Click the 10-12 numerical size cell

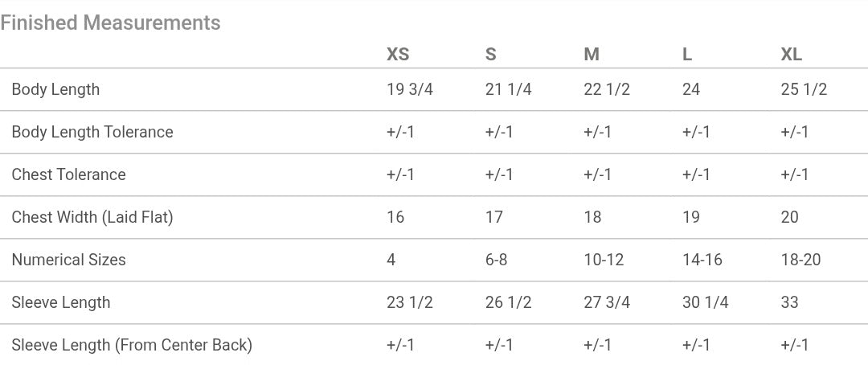pyautogui.click(x=604, y=260)
